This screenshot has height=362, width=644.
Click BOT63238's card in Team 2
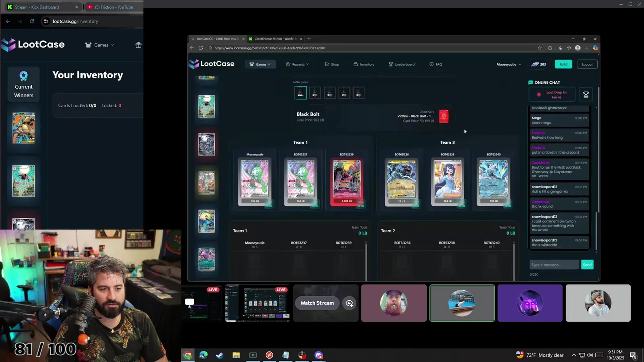click(x=447, y=182)
